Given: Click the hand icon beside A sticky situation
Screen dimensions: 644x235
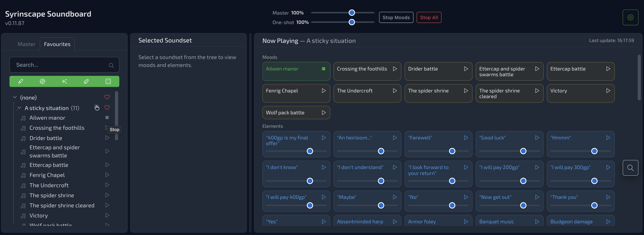Looking at the screenshot, I should 97,108.
